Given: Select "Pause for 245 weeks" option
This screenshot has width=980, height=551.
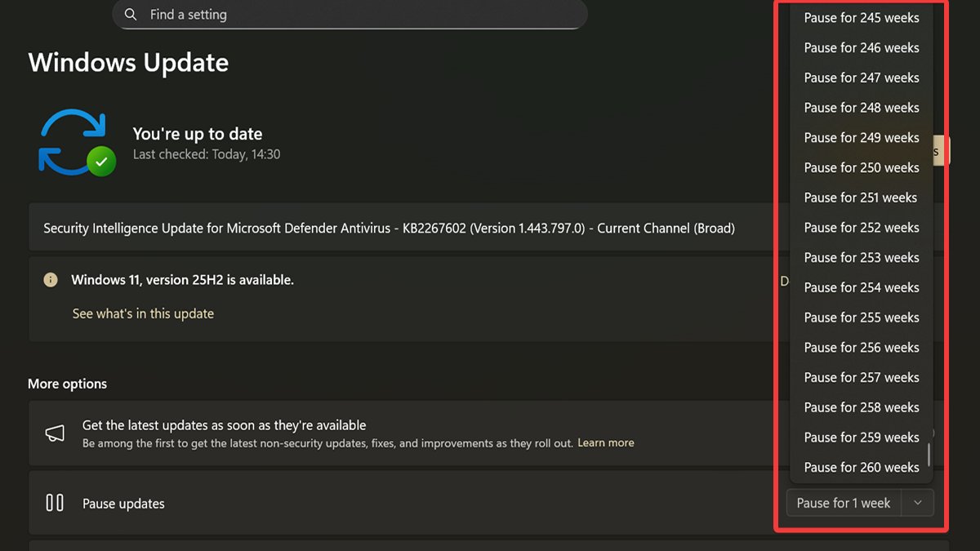Looking at the screenshot, I should (861, 18).
